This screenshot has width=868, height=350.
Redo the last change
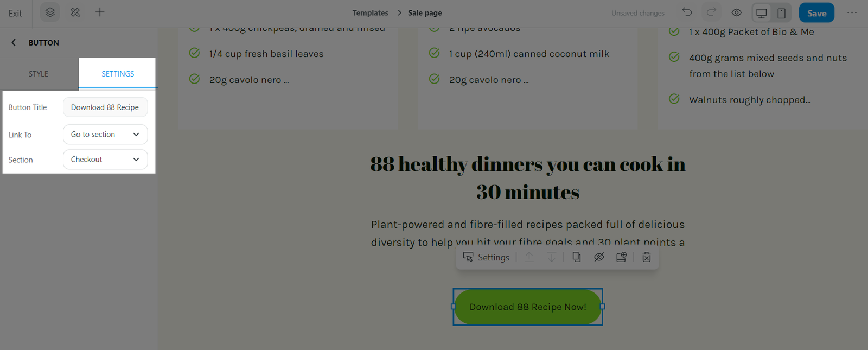click(711, 12)
